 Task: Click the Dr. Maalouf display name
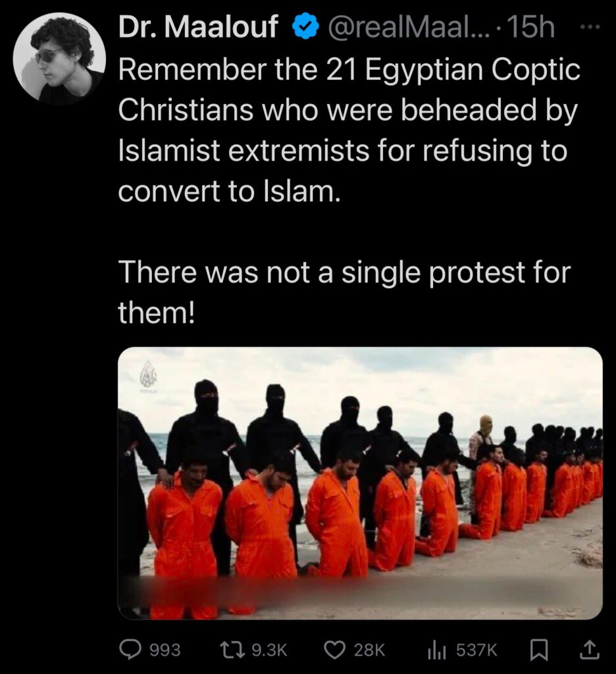(198, 26)
